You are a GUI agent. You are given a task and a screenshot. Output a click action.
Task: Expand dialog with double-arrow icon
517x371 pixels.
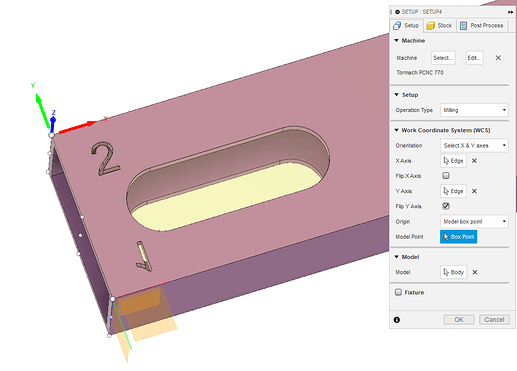coord(511,12)
